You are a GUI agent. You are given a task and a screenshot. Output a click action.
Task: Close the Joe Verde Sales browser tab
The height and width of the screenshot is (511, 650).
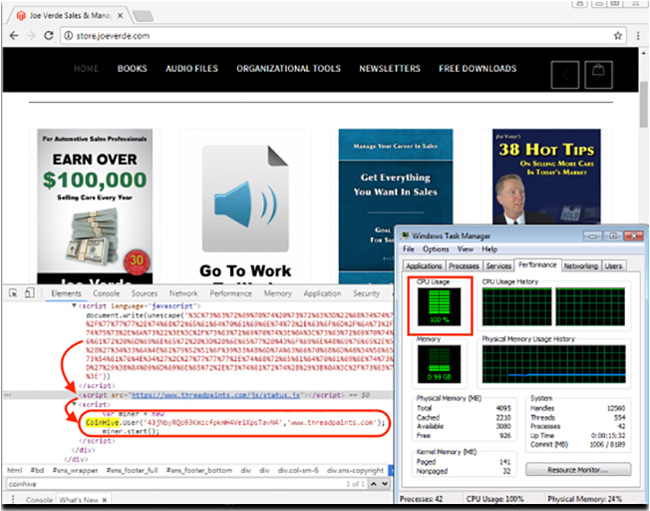tap(120, 16)
